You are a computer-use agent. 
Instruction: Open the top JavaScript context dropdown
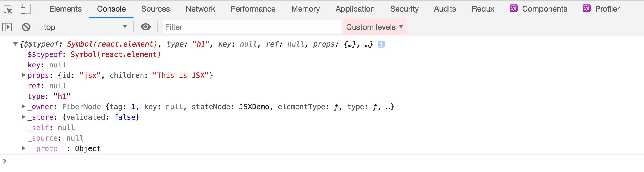[x=85, y=27]
